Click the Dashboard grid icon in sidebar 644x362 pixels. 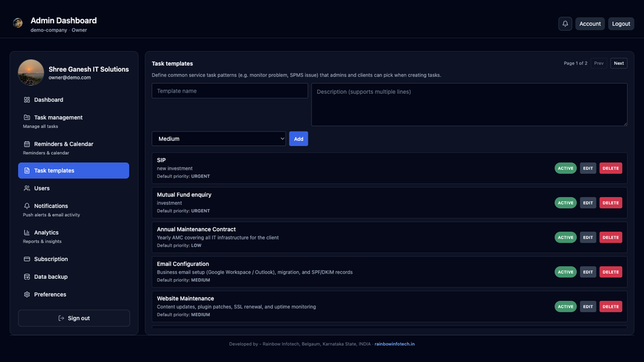coord(27,100)
